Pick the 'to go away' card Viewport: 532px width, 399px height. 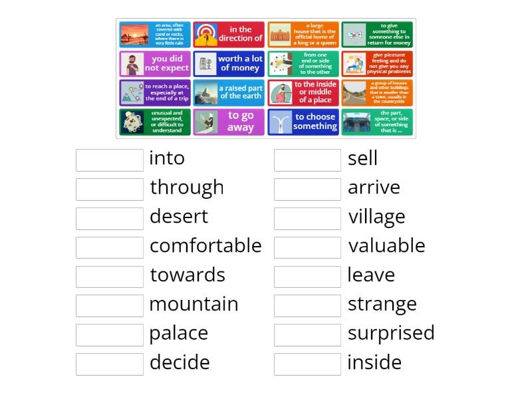(229, 122)
